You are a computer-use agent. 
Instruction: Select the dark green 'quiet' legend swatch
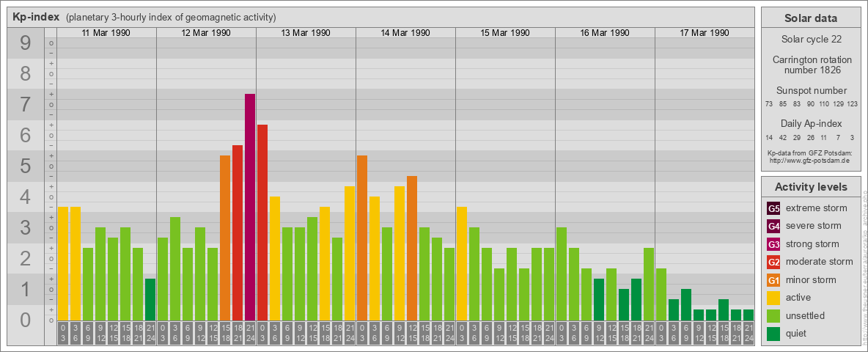pyautogui.click(x=773, y=333)
